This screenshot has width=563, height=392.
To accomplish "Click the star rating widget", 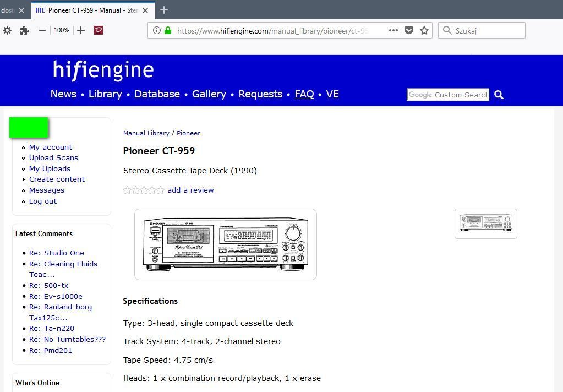I will tap(144, 190).
